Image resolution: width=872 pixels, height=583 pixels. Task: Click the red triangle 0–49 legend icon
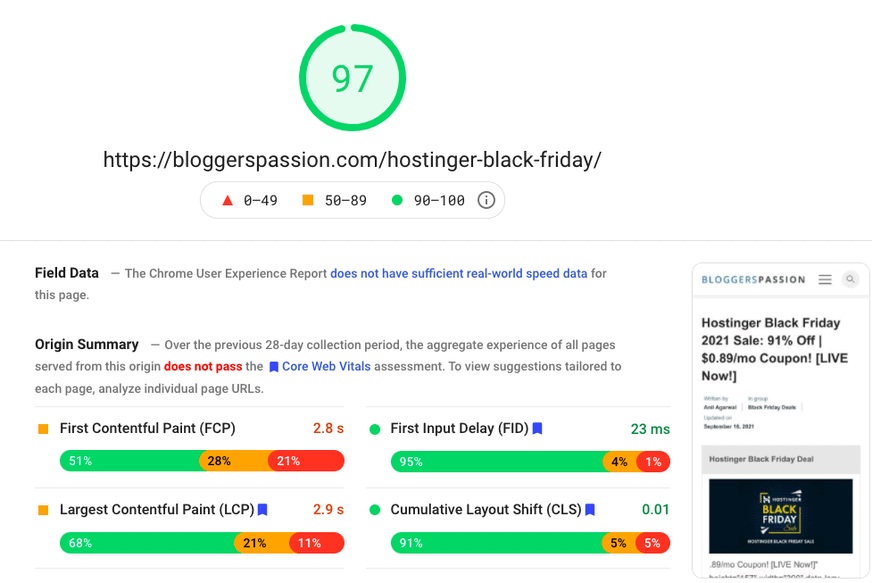pyautogui.click(x=227, y=200)
